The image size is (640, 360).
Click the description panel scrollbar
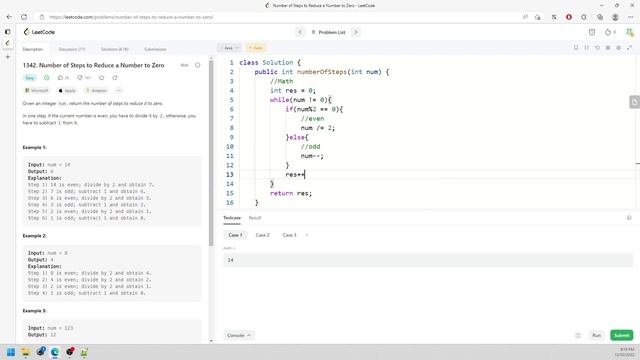click(211, 153)
